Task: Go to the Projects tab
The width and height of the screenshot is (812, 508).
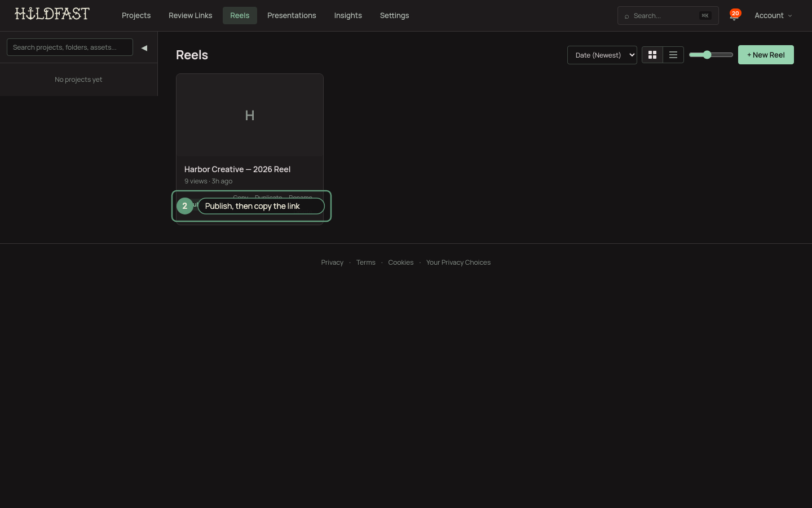Action: tap(136, 15)
